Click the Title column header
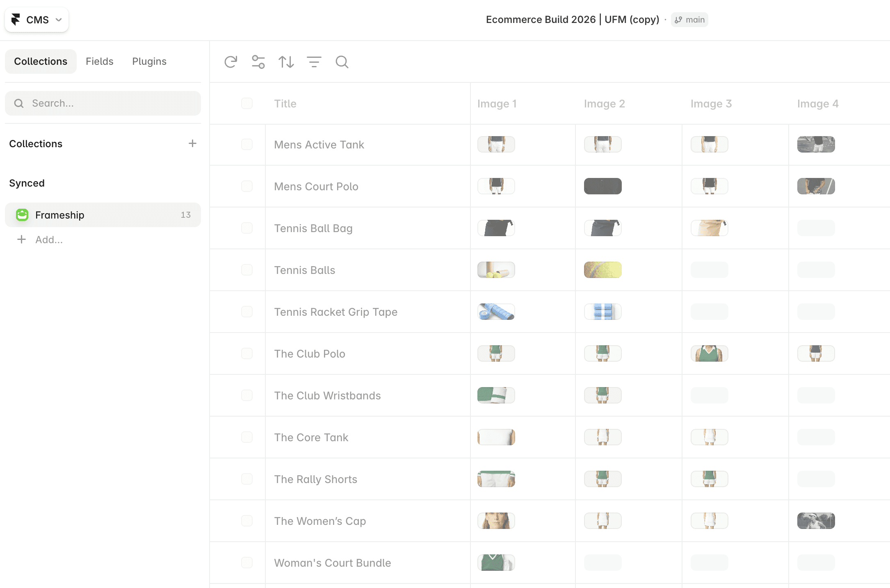Screen dimensions: 890x588 [285, 104]
